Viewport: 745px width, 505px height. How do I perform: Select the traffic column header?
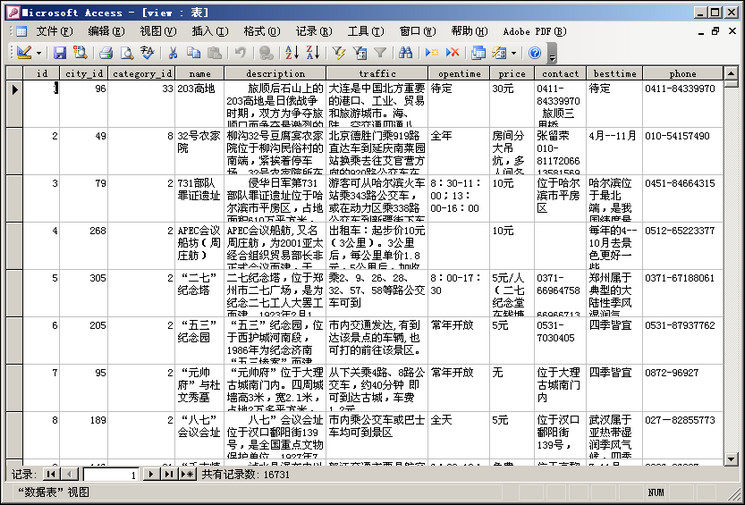377,73
